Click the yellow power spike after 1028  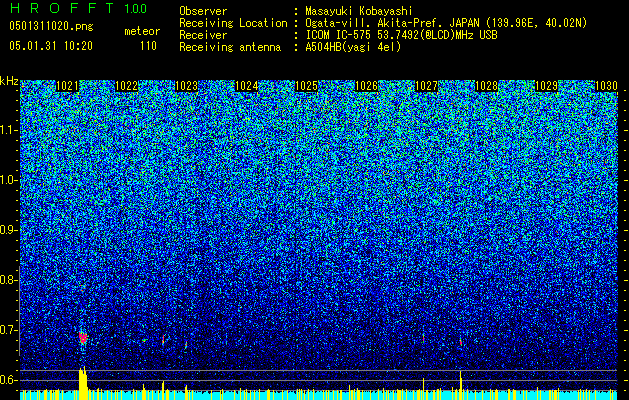click(x=461, y=385)
